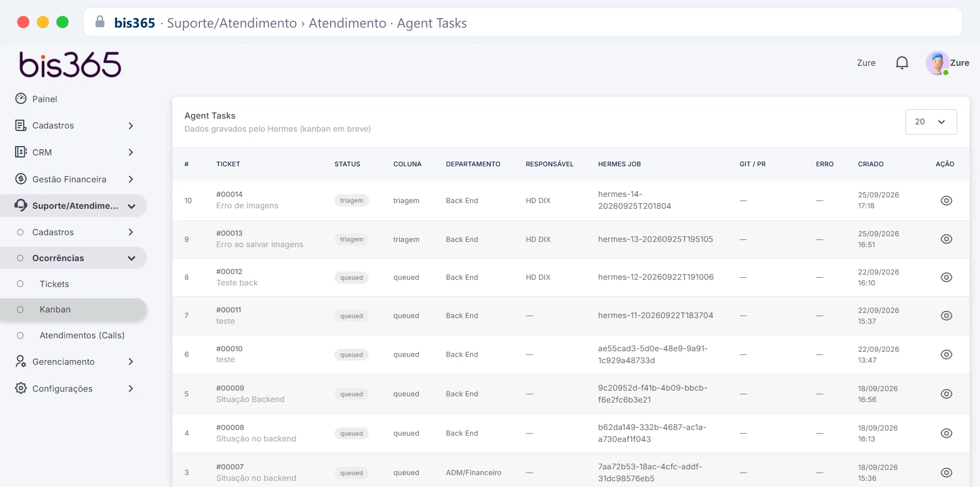View task for ticket #00007
The height and width of the screenshot is (487, 980).
tap(946, 472)
